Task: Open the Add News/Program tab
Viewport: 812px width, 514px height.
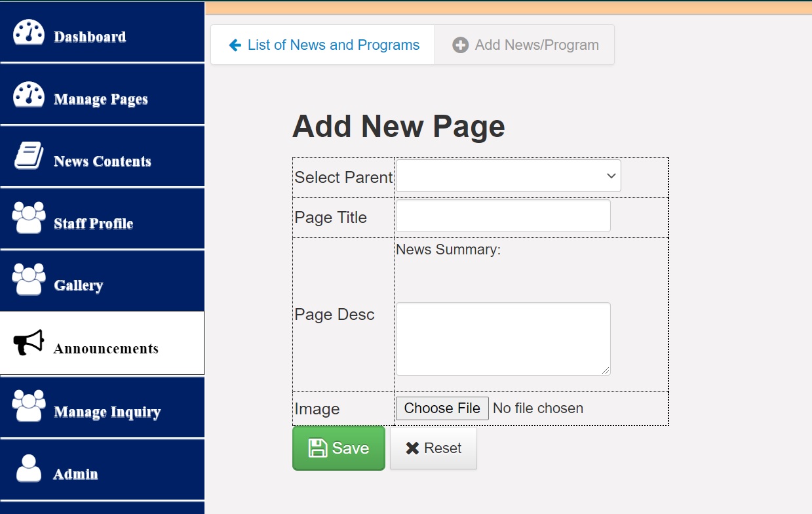Action: tap(524, 45)
